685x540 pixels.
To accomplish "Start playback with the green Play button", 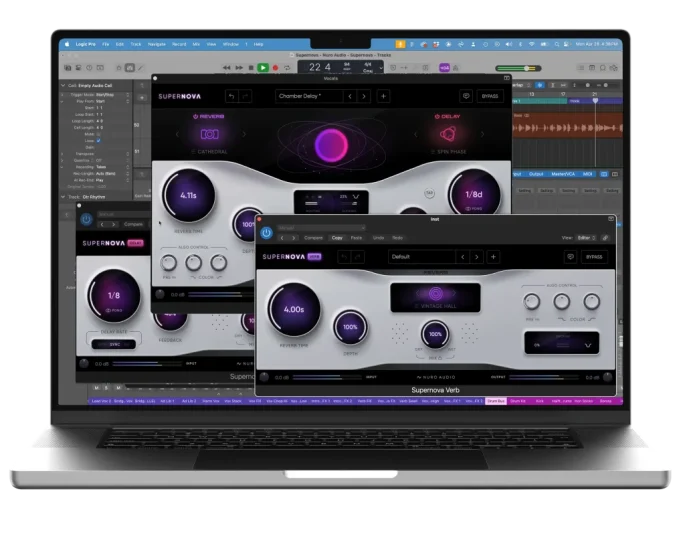I will pos(263,68).
